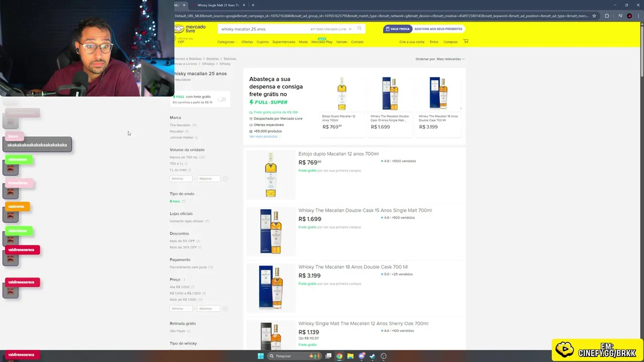Viewport: 644px width, 362px height.
Task: Open Discord from the taskbar
Action: pyautogui.click(x=362, y=356)
